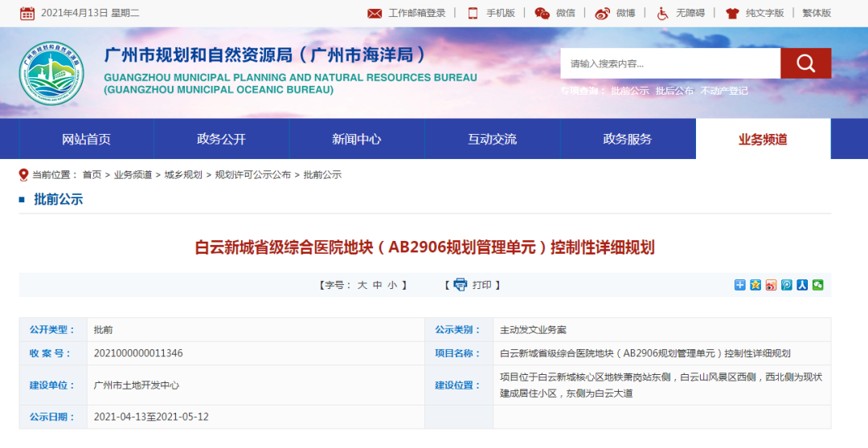Click the mobile version phone icon

pos(473,14)
